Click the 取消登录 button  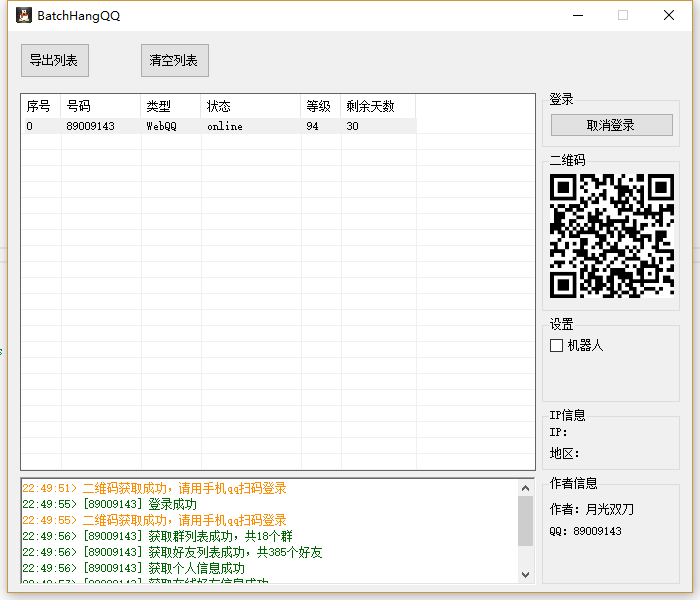(612, 125)
